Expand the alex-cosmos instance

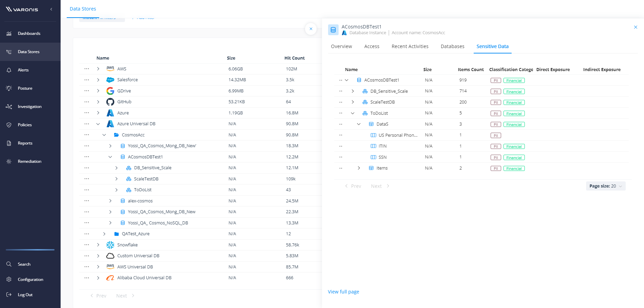pyautogui.click(x=110, y=201)
